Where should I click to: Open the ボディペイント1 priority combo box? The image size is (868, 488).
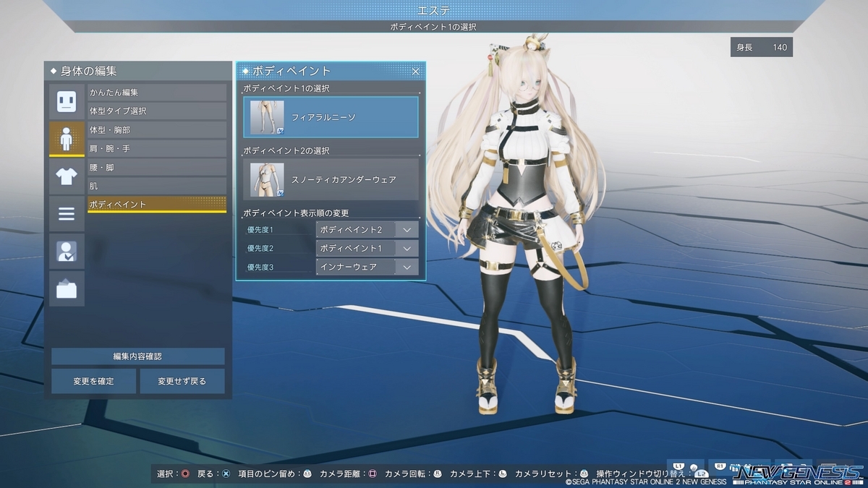367,248
